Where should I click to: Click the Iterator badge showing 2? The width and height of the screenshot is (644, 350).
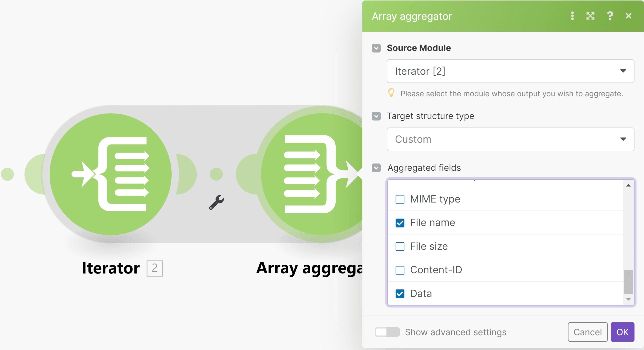click(154, 268)
